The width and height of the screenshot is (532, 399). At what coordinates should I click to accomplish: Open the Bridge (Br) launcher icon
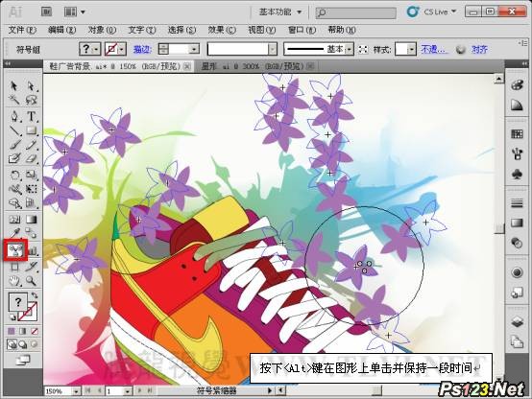click(46, 12)
